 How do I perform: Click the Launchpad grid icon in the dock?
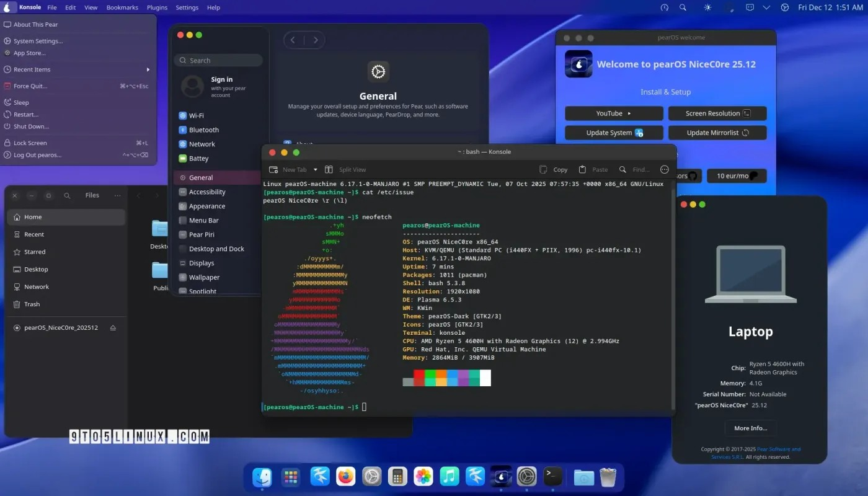coord(290,476)
